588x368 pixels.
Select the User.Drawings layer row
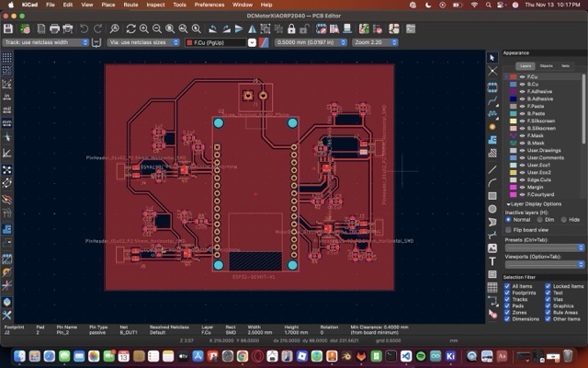pos(544,150)
